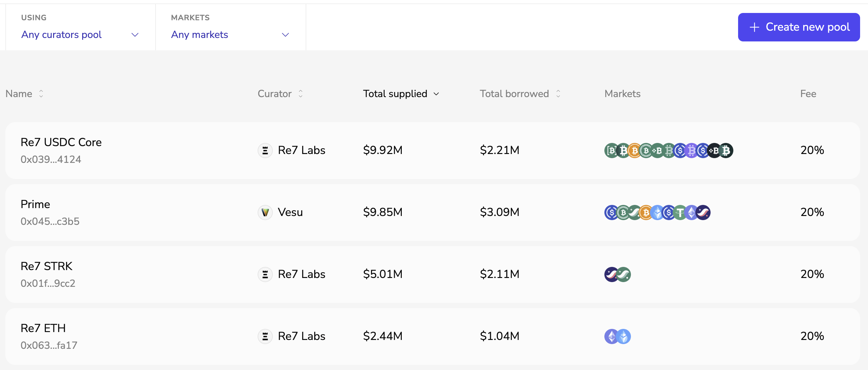Image resolution: width=868 pixels, height=370 pixels.
Task: Click the Total borrowed column header
Action: pyautogui.click(x=514, y=94)
